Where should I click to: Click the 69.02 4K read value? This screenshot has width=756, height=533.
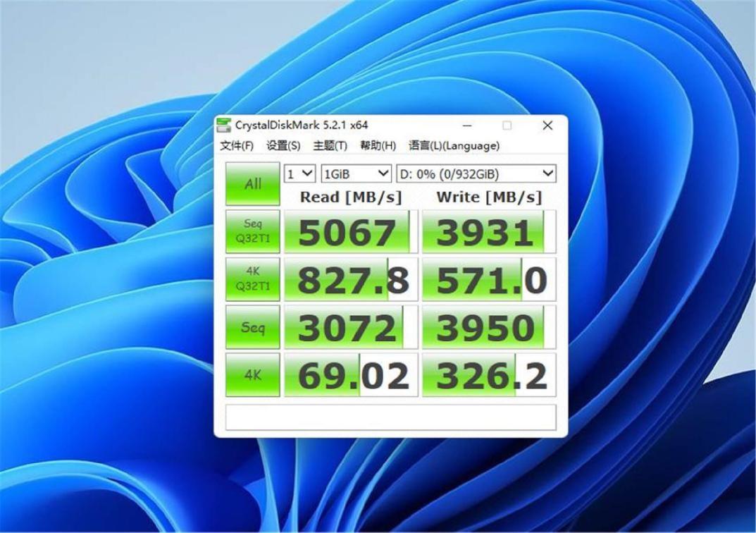(x=351, y=375)
